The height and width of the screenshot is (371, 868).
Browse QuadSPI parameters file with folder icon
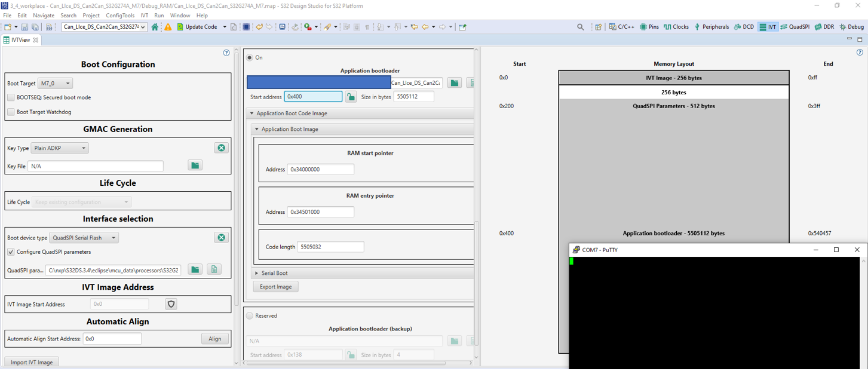pos(195,269)
